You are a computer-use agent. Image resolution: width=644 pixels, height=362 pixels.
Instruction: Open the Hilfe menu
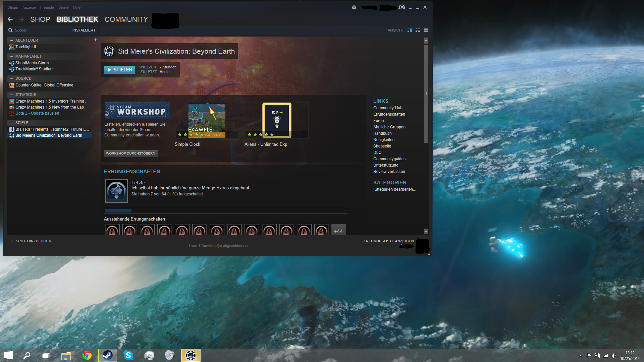(x=77, y=7)
